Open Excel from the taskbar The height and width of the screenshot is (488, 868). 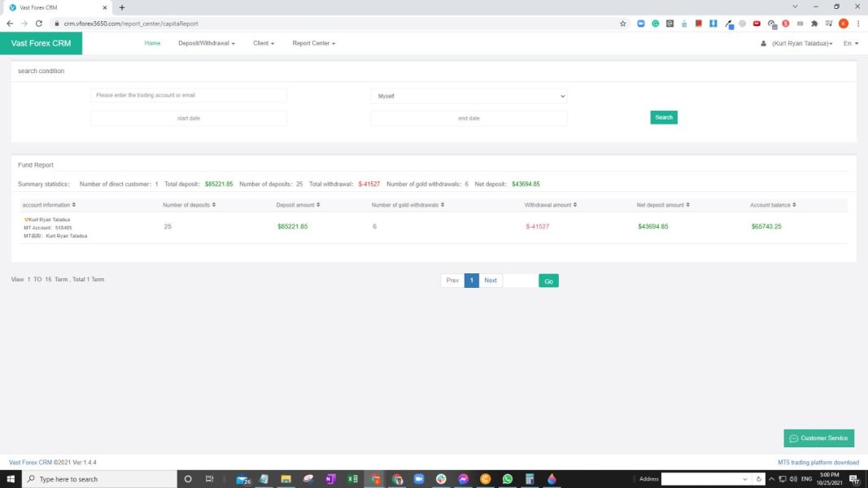[x=352, y=478]
